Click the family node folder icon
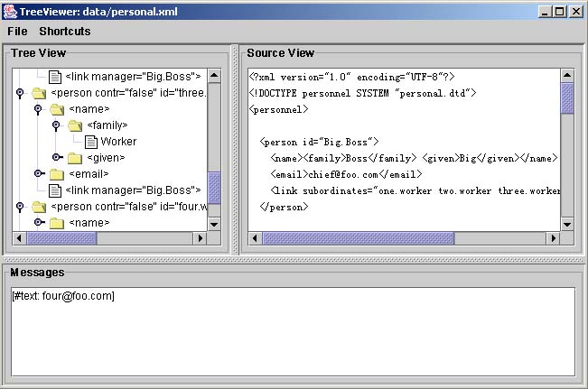The height and width of the screenshot is (389, 588). 75,125
